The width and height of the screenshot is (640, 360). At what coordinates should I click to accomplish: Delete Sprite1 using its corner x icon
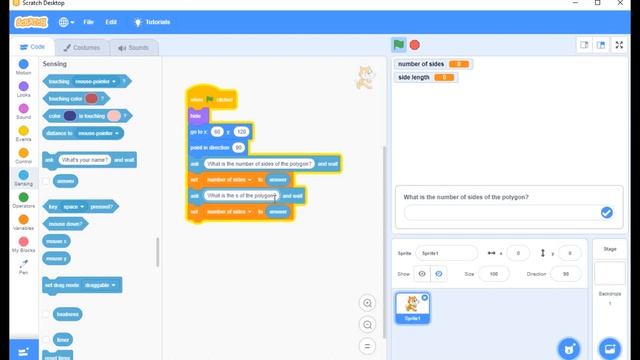[424, 298]
